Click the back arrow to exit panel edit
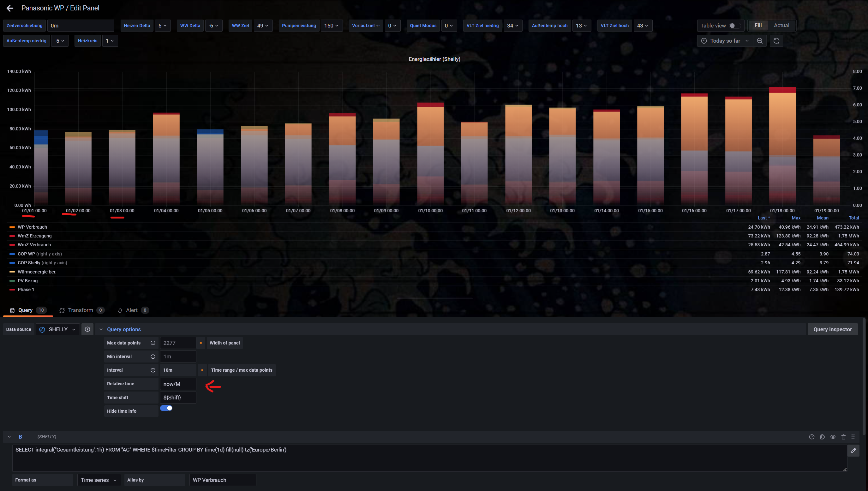868x491 pixels. (10, 8)
